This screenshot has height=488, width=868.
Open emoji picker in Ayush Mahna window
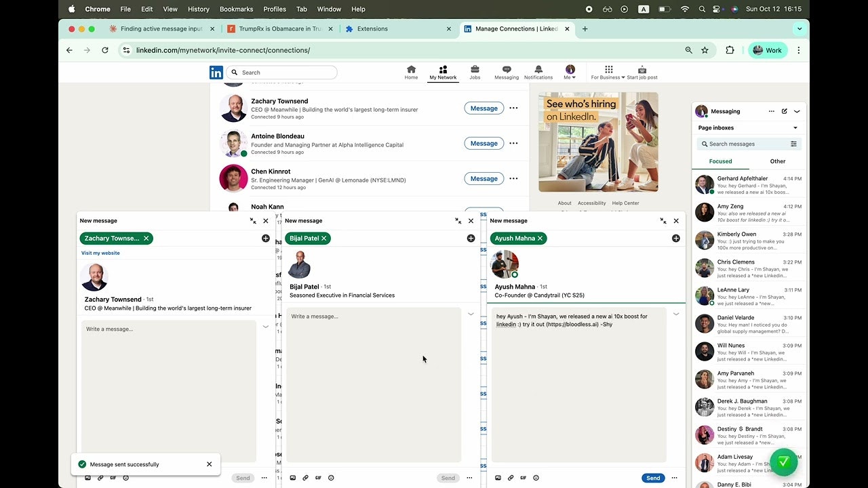pos(536,478)
